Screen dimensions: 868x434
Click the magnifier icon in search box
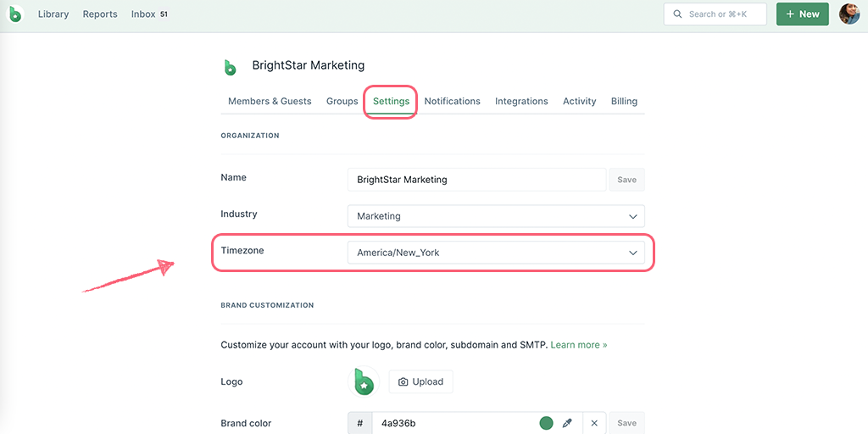pyautogui.click(x=677, y=14)
